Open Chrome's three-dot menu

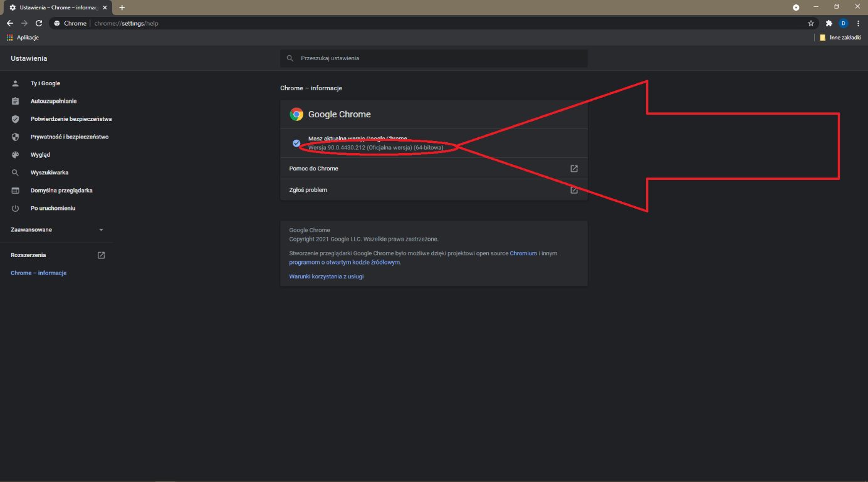(x=857, y=23)
